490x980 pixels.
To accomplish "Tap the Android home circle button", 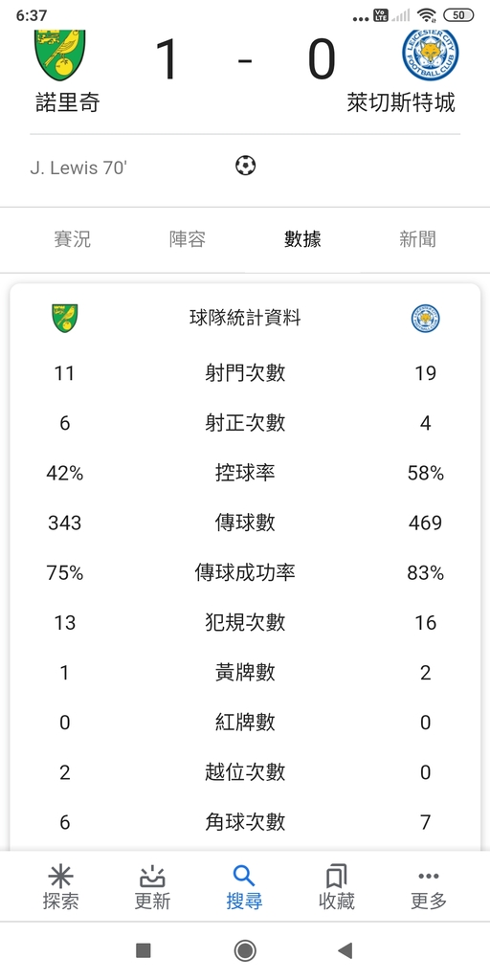I will [245, 950].
